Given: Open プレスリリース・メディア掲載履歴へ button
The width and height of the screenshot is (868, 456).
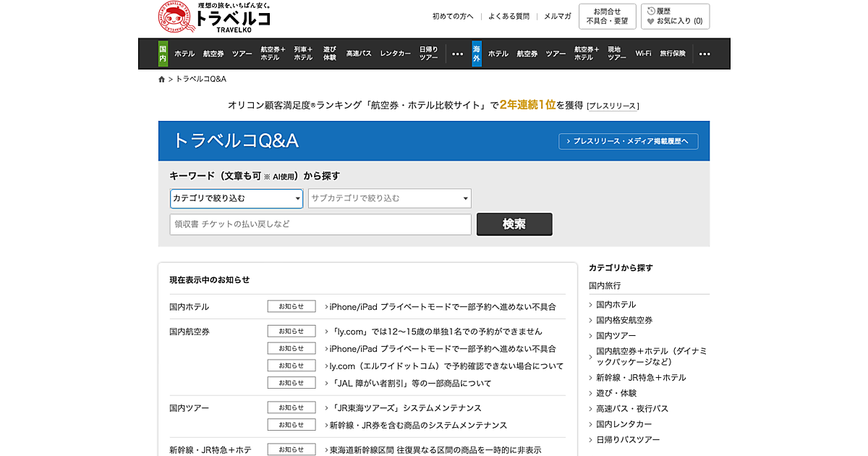Looking at the screenshot, I should [x=628, y=141].
